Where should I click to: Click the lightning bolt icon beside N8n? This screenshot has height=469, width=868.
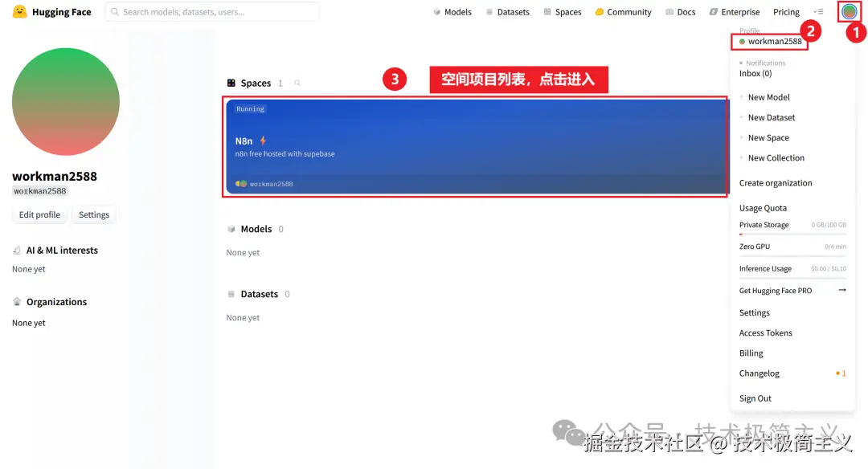pos(263,141)
